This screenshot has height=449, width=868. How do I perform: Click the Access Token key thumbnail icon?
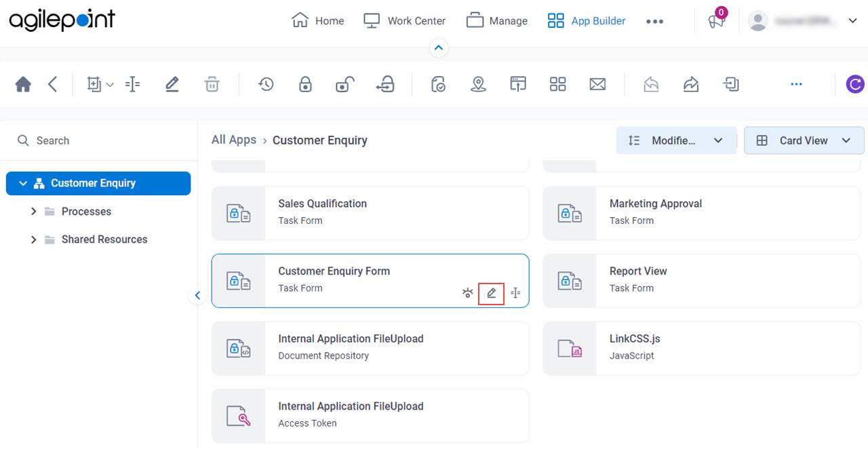pyautogui.click(x=239, y=416)
